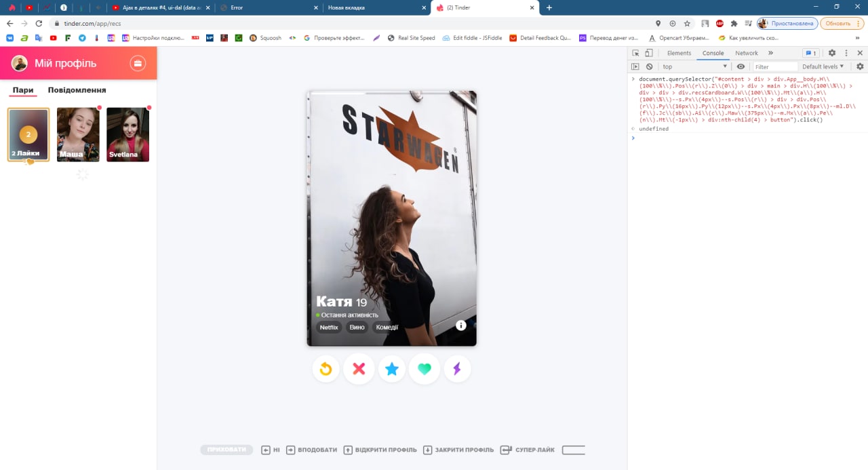Reload the Tinder page
Image resolution: width=868 pixels, height=470 pixels.
click(39, 23)
